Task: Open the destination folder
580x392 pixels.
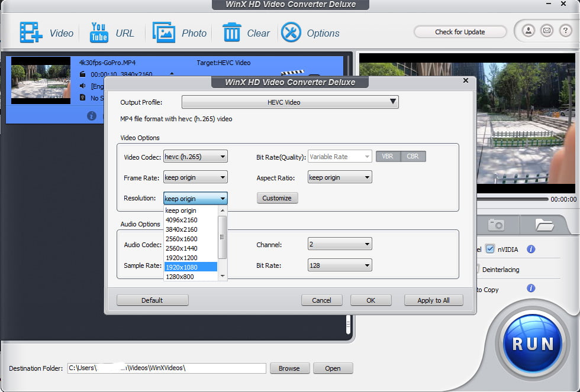Action: click(x=333, y=368)
